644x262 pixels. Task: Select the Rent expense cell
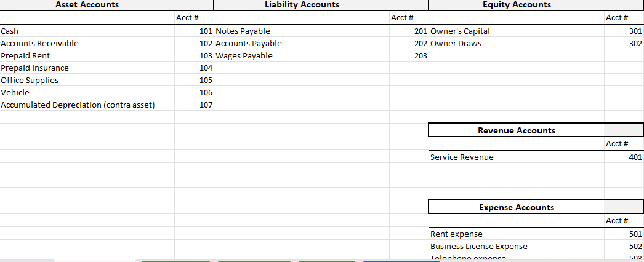click(x=517, y=234)
